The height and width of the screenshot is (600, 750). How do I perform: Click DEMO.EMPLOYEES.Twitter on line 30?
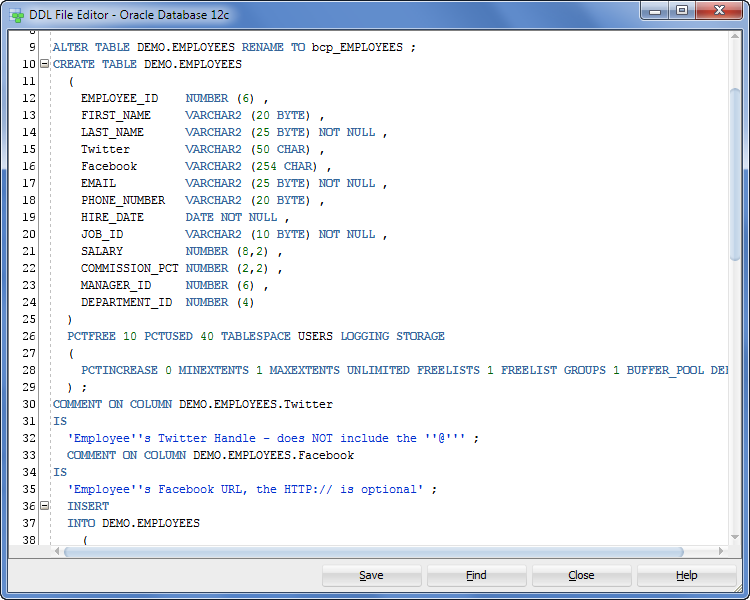256,404
